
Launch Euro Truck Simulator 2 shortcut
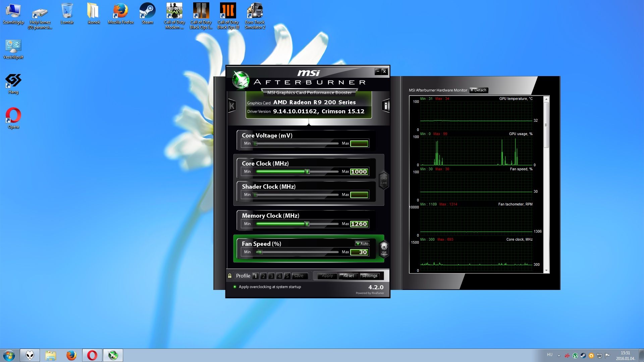coord(255,16)
